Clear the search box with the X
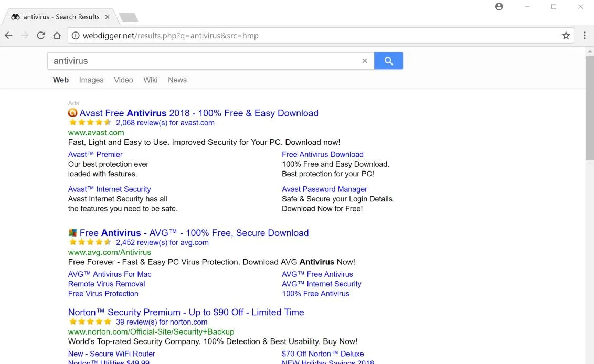Image resolution: width=594 pixels, height=364 pixels. tap(365, 61)
